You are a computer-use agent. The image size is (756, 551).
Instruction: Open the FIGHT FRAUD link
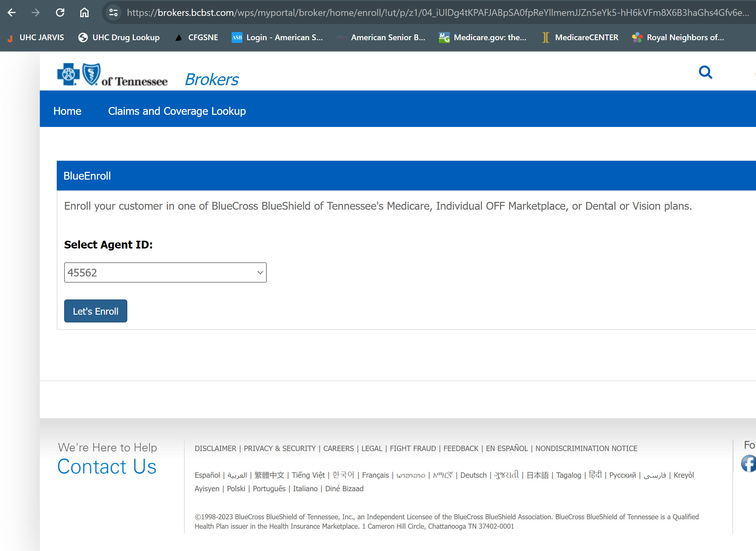pos(413,448)
